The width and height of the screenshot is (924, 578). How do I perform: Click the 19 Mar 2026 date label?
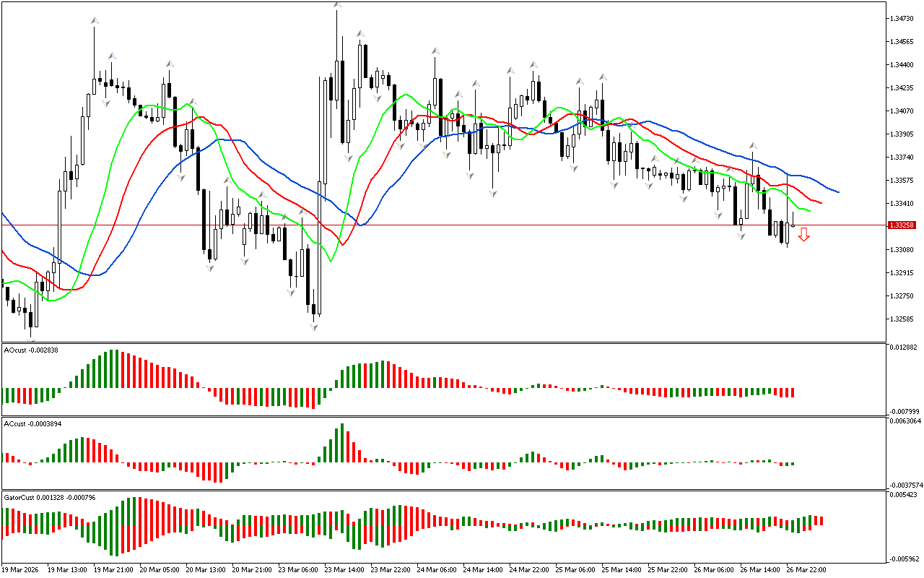click(x=22, y=569)
